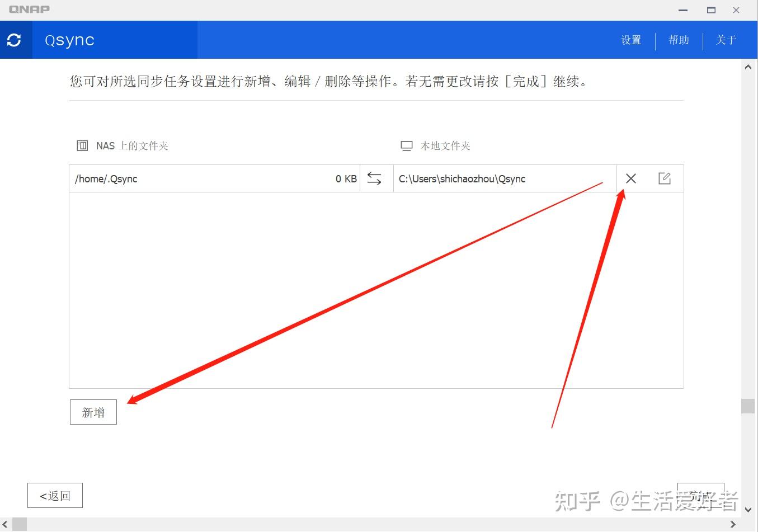Click the 新增 button to add a sync pair
Screen dimensions: 758x532
93,412
